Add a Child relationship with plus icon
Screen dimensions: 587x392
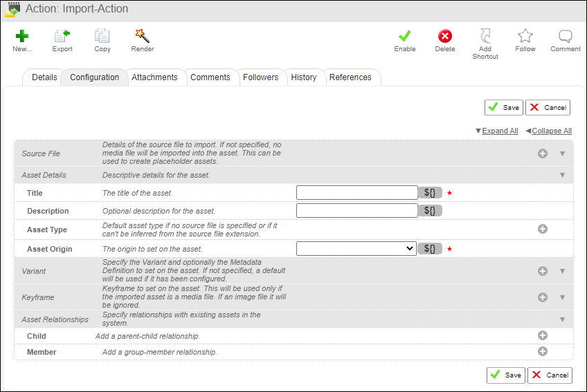point(543,335)
